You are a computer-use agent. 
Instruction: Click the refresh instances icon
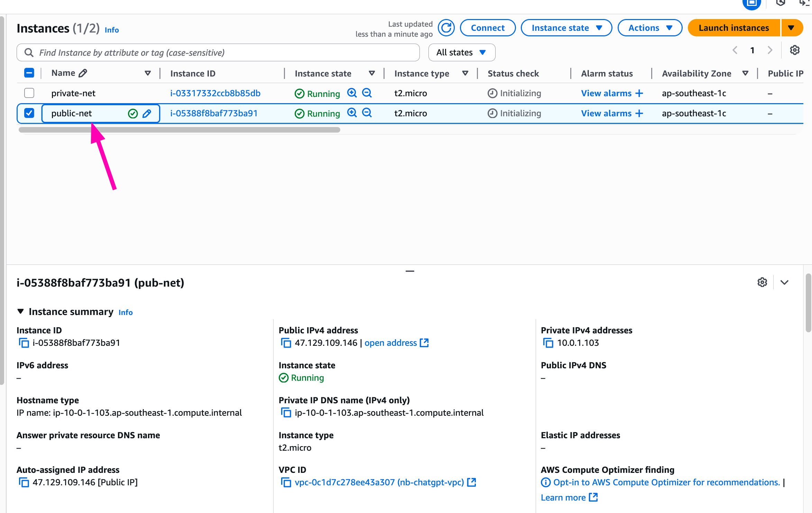[x=446, y=28]
